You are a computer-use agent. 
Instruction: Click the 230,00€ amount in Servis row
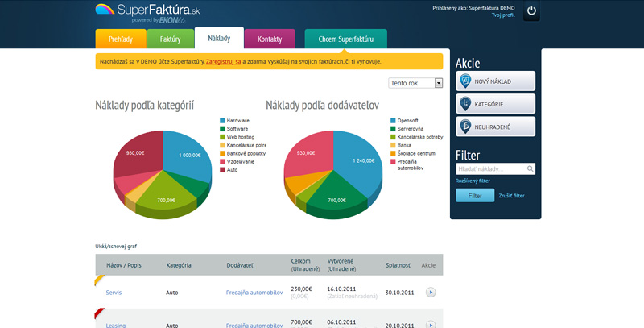pyautogui.click(x=299, y=289)
